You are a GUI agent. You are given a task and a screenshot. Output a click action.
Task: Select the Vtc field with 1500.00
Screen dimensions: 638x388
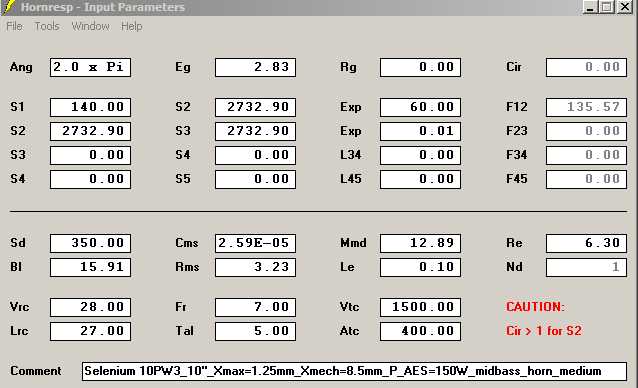420,307
